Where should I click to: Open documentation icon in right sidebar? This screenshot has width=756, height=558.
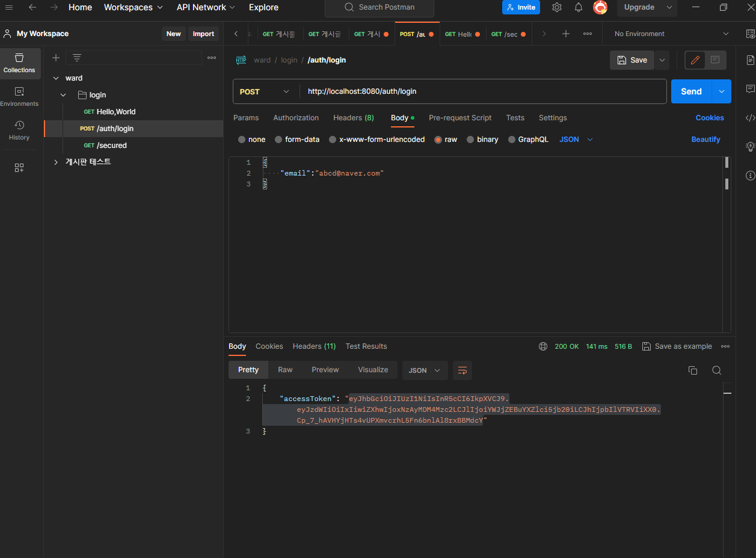(x=750, y=60)
